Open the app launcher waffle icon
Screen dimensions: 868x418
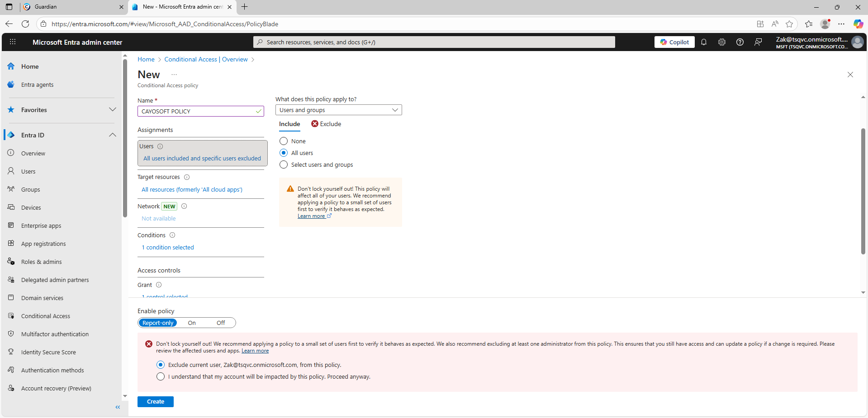click(13, 42)
